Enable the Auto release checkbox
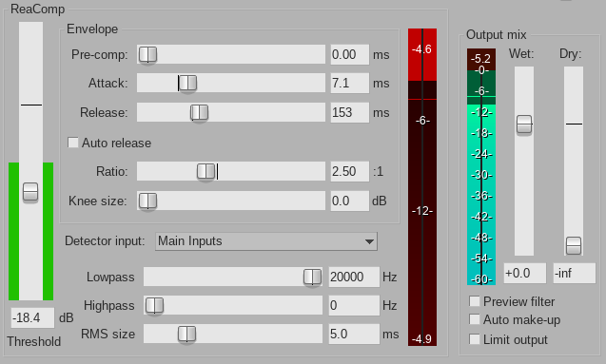Screen dimensions: 606x364 [x=73, y=143]
